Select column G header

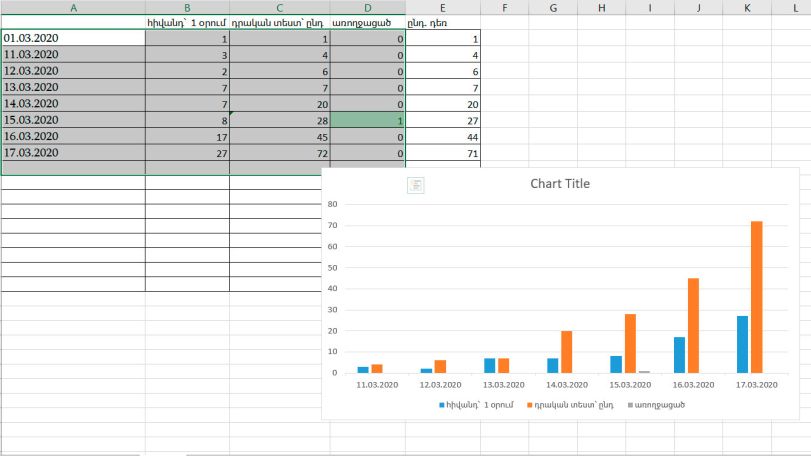pos(553,8)
